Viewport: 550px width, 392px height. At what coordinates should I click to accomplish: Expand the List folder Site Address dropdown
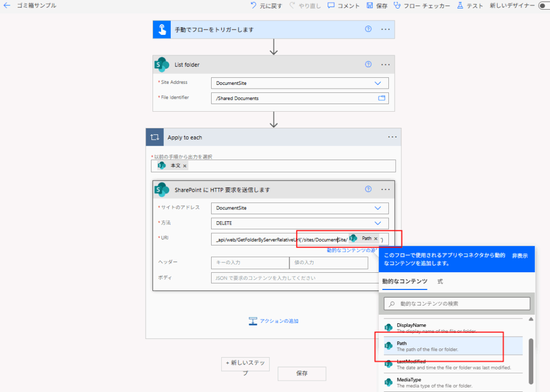pyautogui.click(x=378, y=83)
